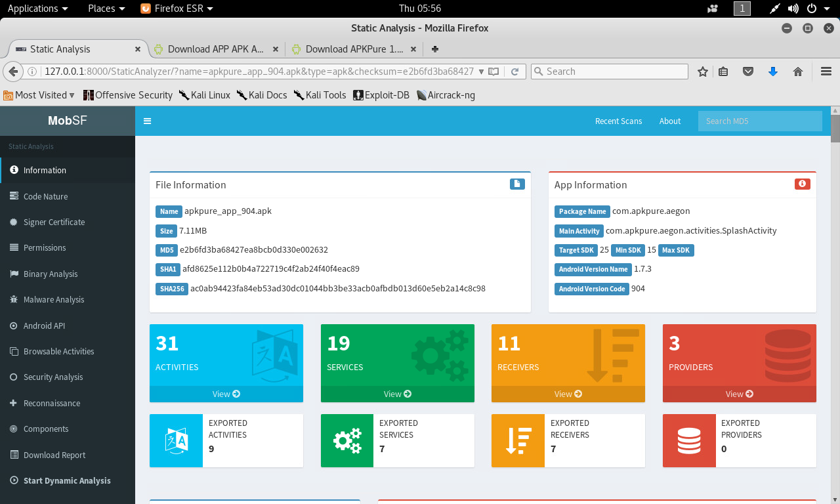Close the Download APP APK tab

coord(276,49)
